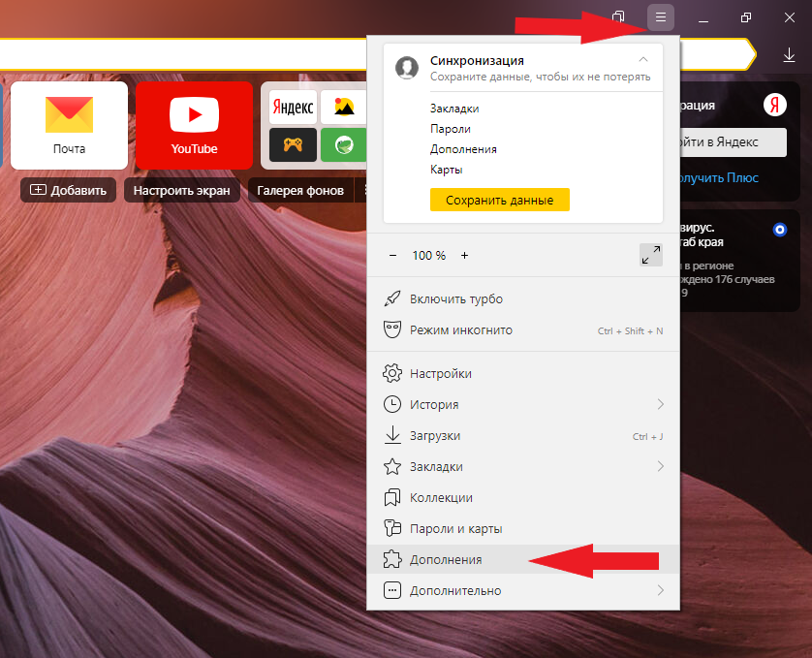Increase zoom with the plus button
Screen dimensions: 812x658
464,256
